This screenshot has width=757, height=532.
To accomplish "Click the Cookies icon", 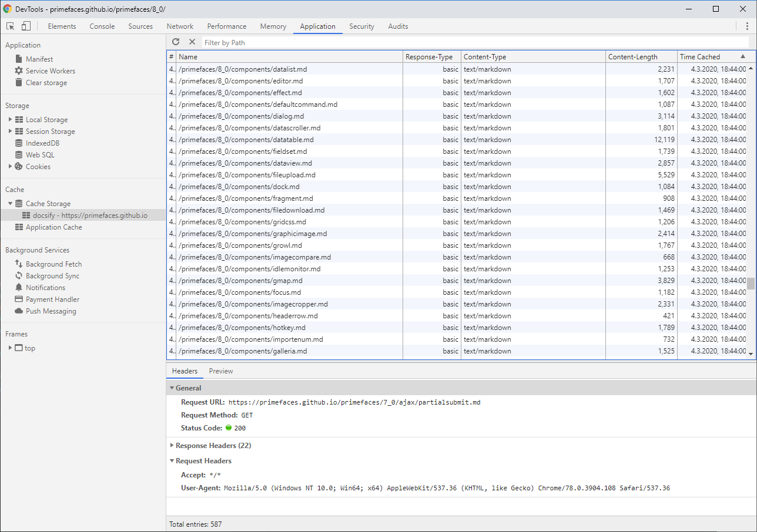I will (x=19, y=167).
